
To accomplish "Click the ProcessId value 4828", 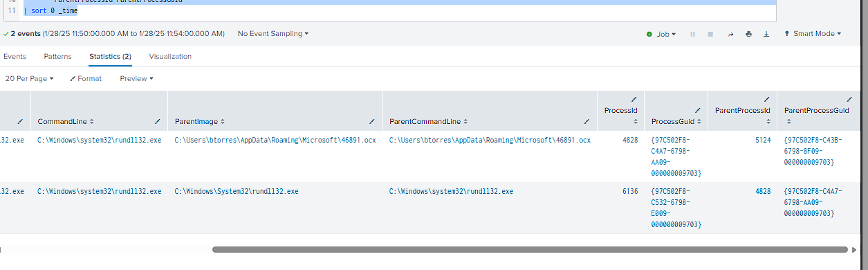I will [x=630, y=140].
